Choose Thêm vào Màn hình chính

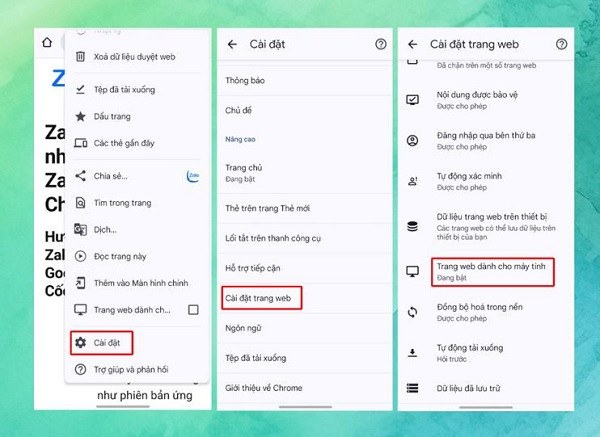(137, 283)
